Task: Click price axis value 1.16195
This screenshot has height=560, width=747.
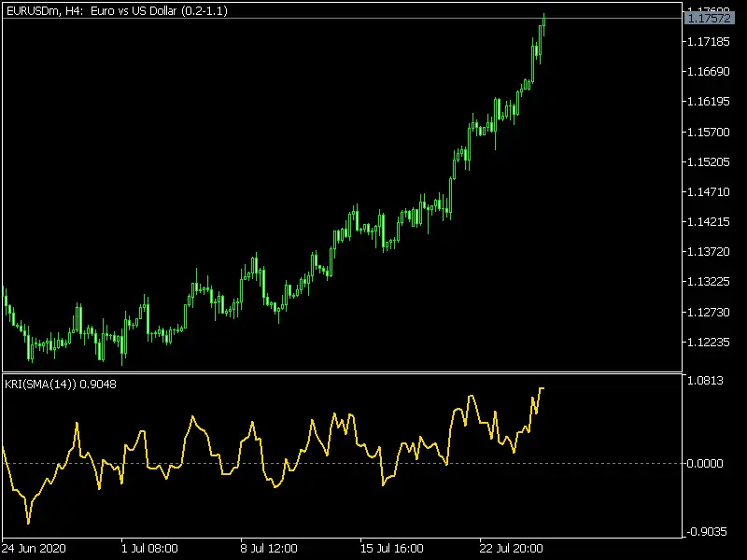Action: pos(709,102)
